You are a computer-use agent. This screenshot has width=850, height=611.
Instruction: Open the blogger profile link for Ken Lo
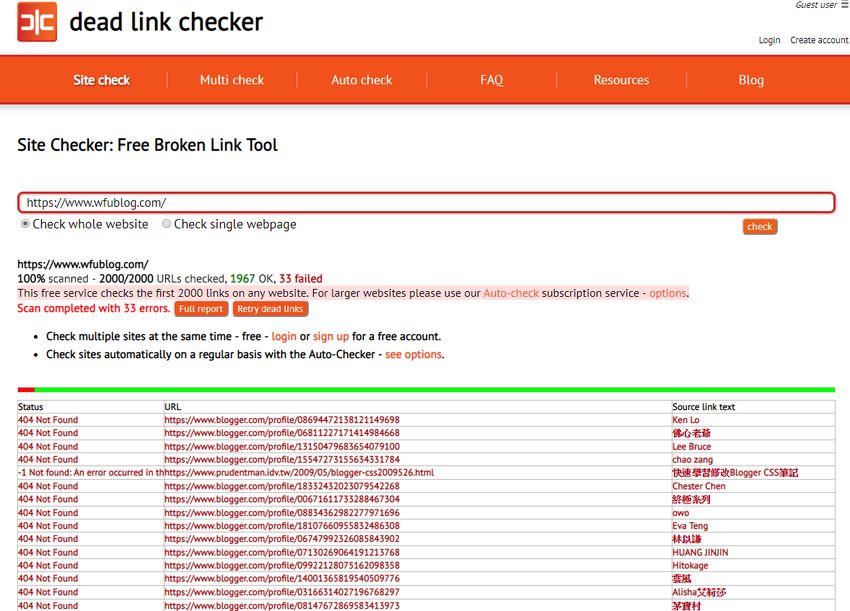pyautogui.click(x=282, y=420)
